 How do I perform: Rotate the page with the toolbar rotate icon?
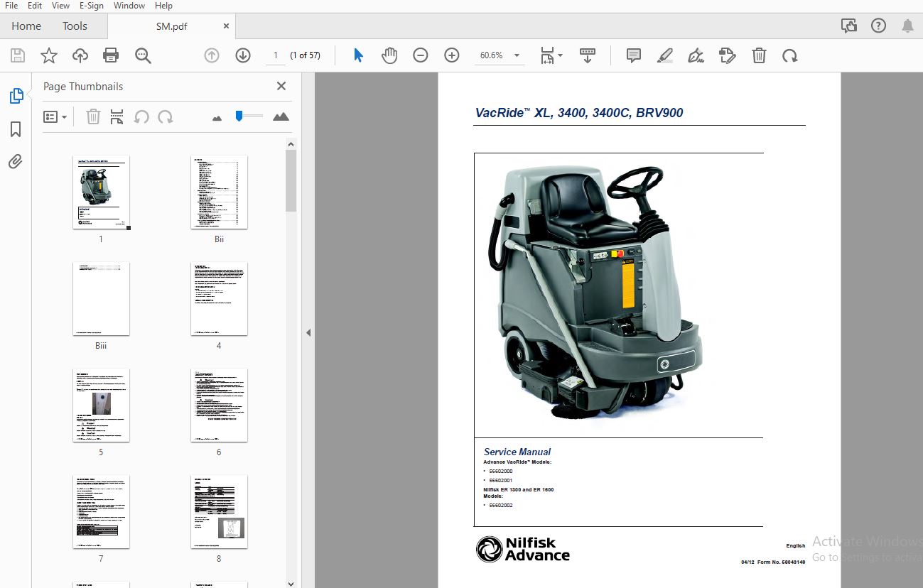coord(790,55)
